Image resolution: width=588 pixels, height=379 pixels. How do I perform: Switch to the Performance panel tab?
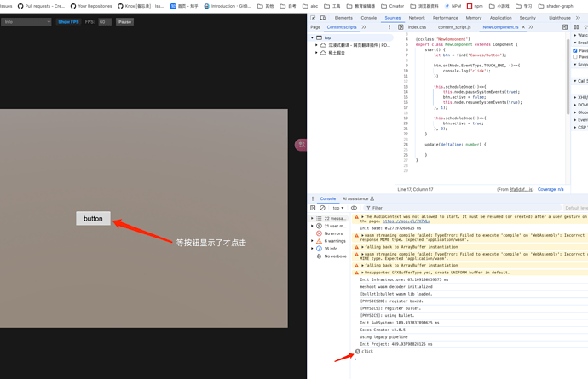(x=445, y=18)
